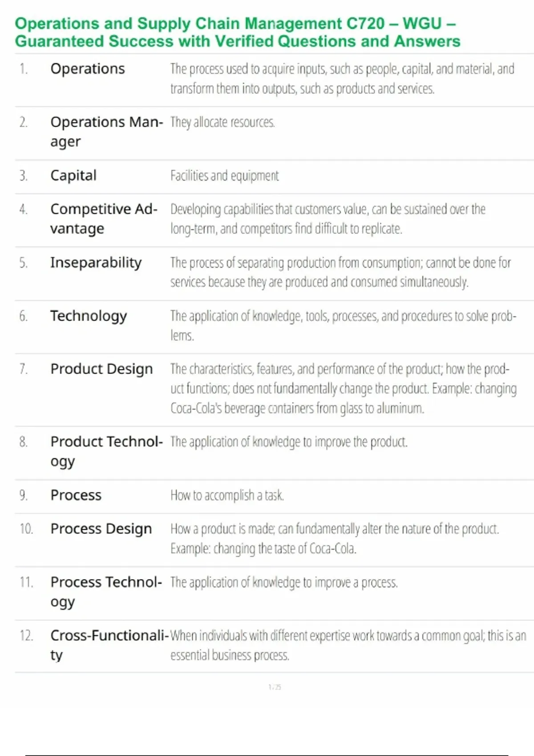The height and width of the screenshot is (756, 534).
Task: Click the page number indicator at the bottom
Action: click(x=275, y=687)
